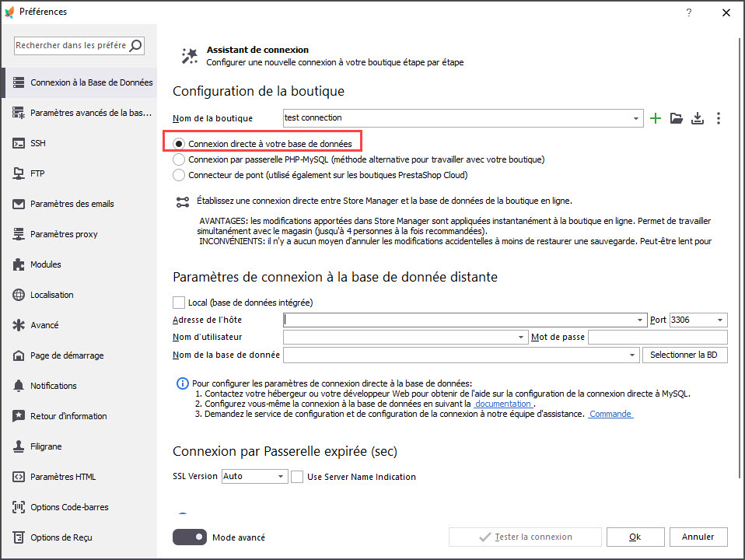Image resolution: width=745 pixels, height=560 pixels.
Task: Click the Annuler button
Action: coord(698,537)
